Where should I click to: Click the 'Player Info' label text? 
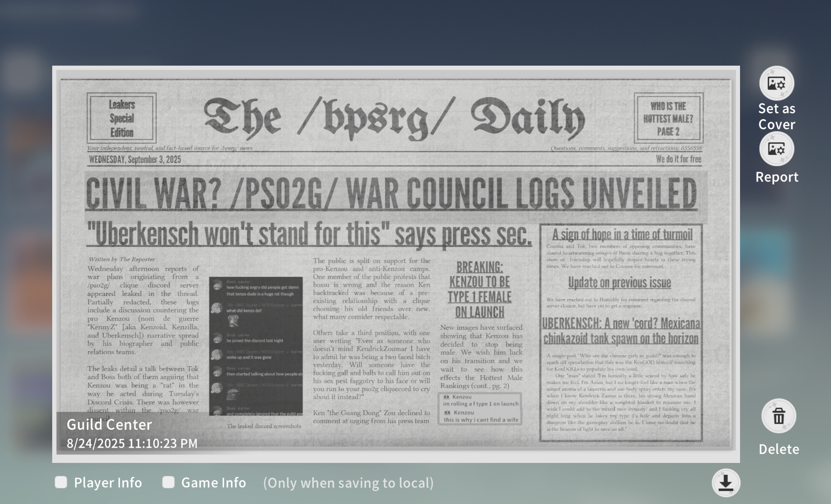click(108, 483)
